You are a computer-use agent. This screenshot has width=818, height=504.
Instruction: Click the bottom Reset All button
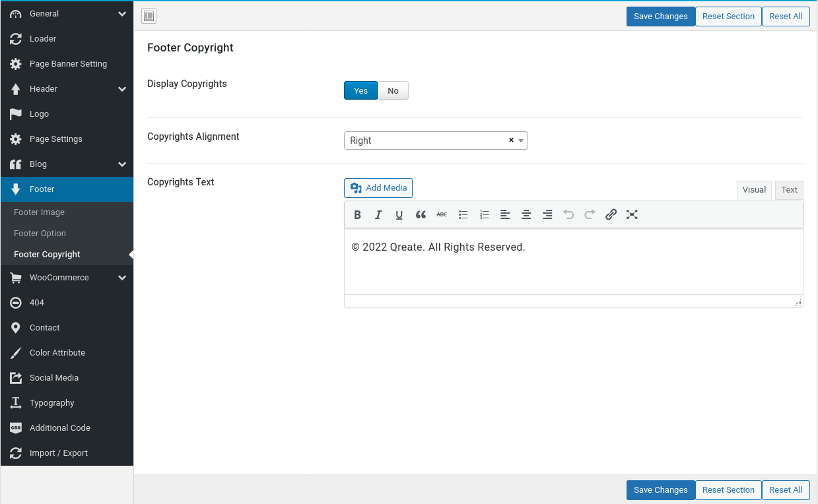click(x=786, y=490)
